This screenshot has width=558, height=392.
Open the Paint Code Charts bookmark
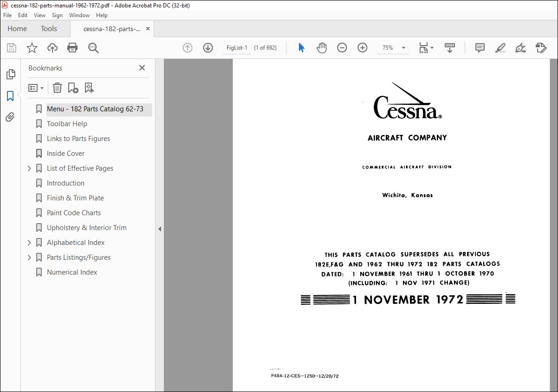(x=74, y=213)
